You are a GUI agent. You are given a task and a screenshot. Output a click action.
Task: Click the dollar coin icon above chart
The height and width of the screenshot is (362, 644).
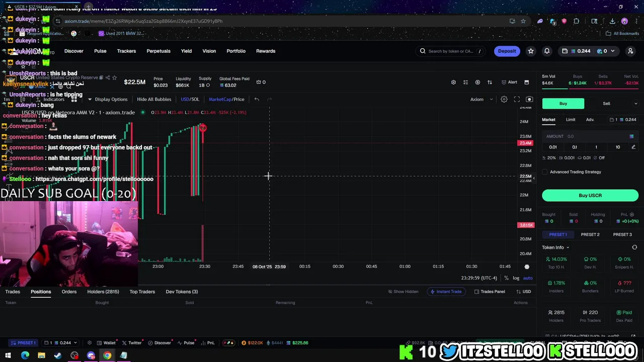477,82
